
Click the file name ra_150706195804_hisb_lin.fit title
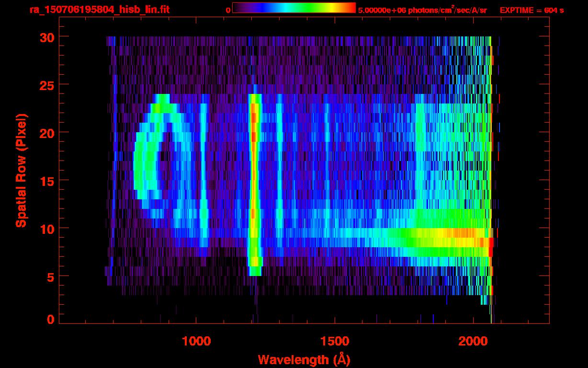(99, 10)
